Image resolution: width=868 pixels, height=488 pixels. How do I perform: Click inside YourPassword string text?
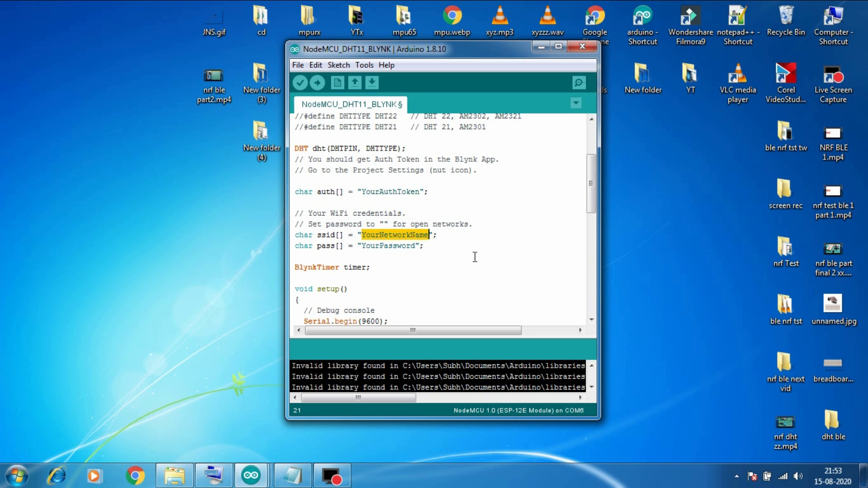[x=388, y=246]
